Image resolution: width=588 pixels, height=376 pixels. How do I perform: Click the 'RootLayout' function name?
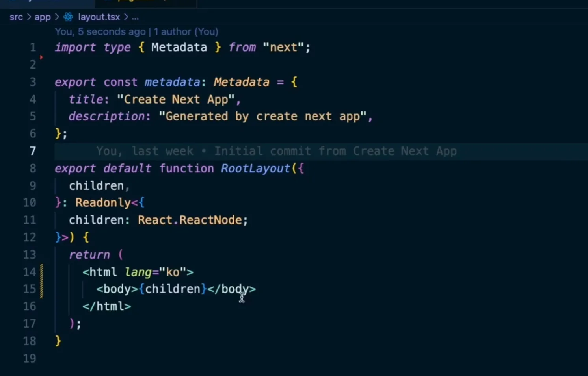coord(255,168)
